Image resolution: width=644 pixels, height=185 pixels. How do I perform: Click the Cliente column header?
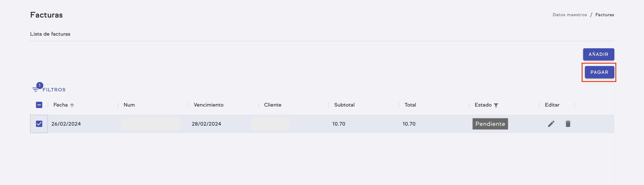coord(272,105)
